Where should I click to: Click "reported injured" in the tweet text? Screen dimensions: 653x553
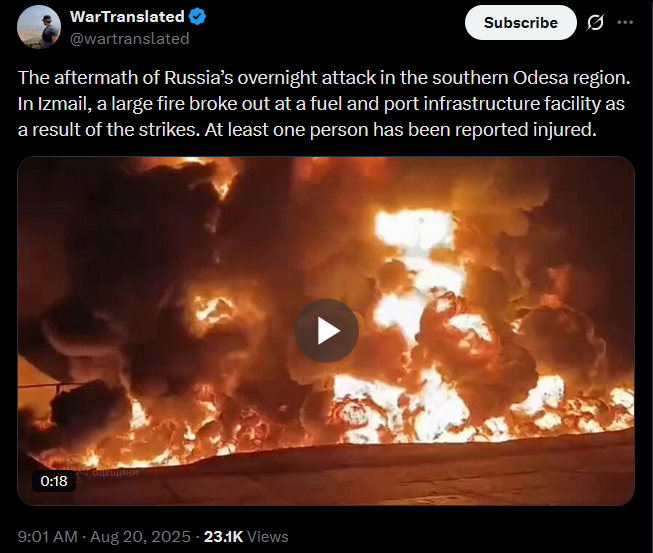pyautogui.click(x=525, y=130)
